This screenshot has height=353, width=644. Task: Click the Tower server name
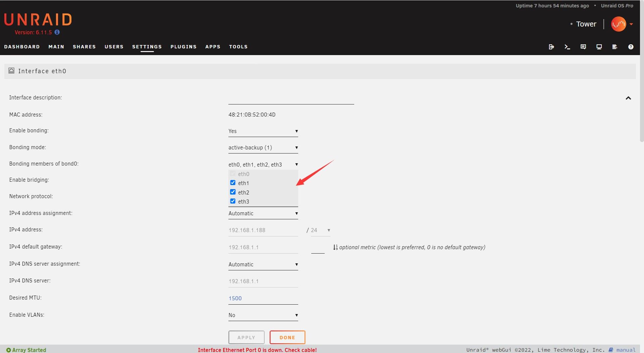[586, 24]
